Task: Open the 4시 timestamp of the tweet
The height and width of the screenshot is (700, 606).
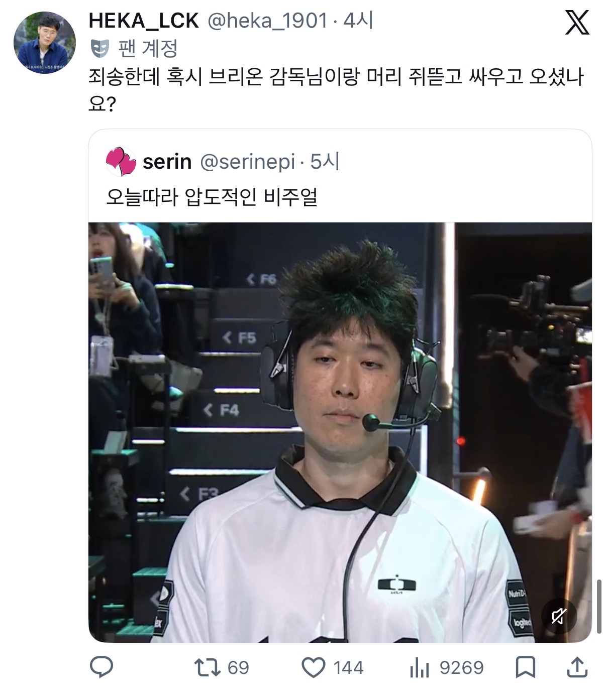Action: click(x=358, y=21)
